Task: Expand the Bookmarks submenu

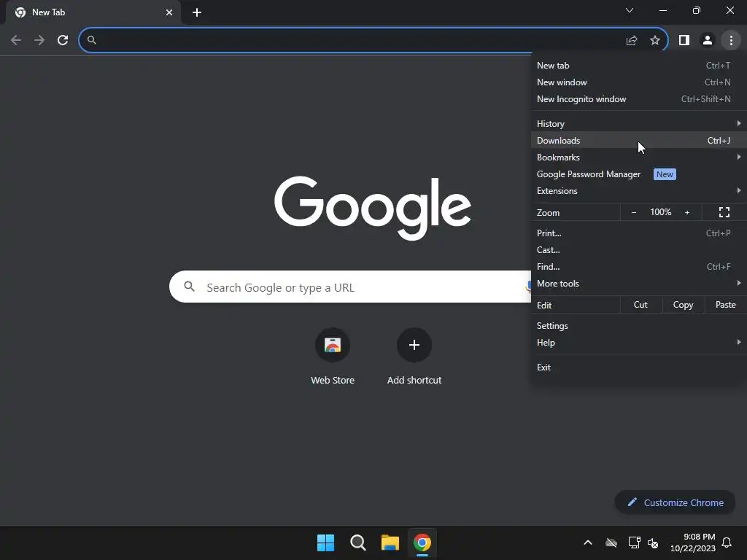Action: (x=638, y=157)
